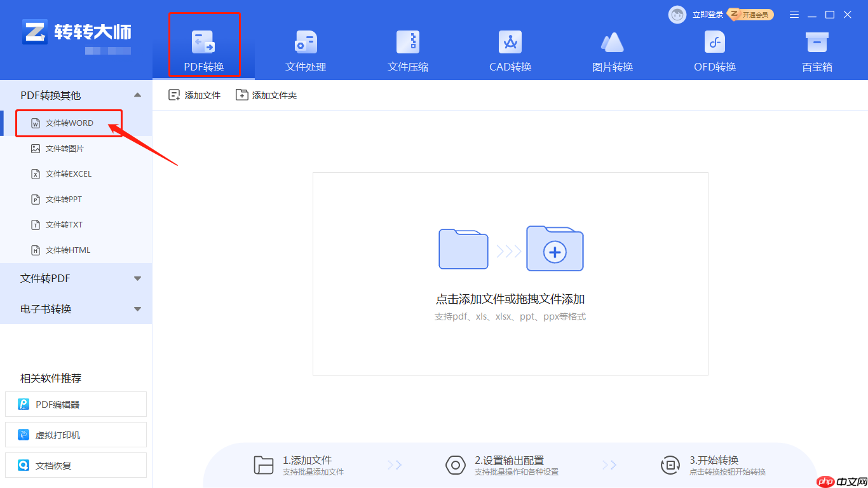Click the 电子书转换 section header
This screenshot has height=488, width=868.
pyautogui.click(x=76, y=309)
